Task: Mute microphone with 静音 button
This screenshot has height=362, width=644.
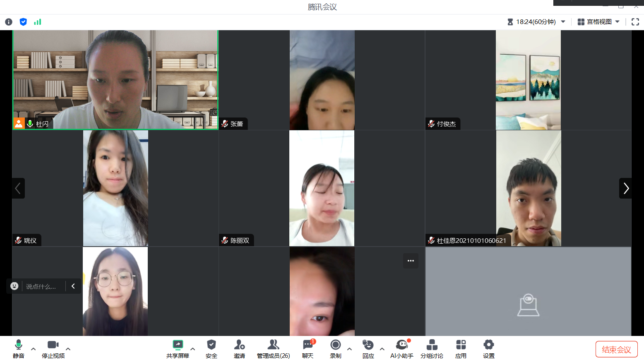Action: 18,349
